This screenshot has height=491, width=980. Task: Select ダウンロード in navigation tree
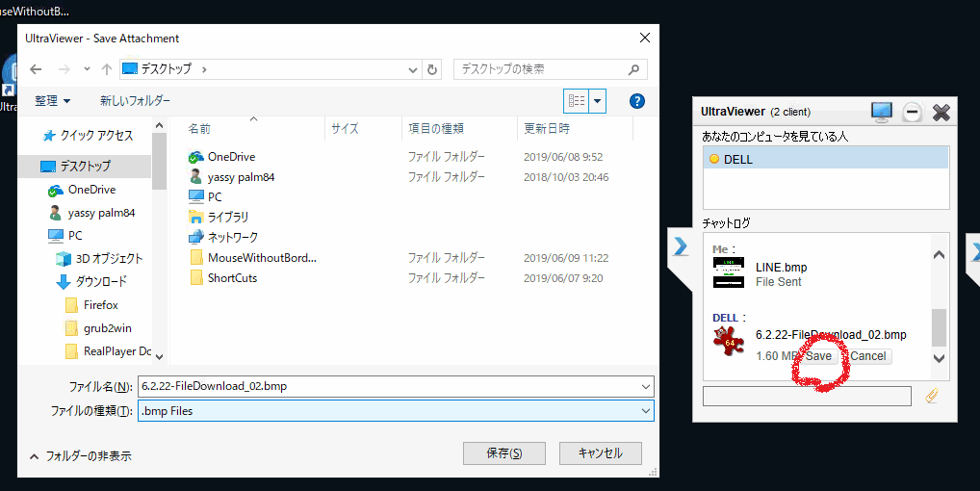click(x=91, y=282)
